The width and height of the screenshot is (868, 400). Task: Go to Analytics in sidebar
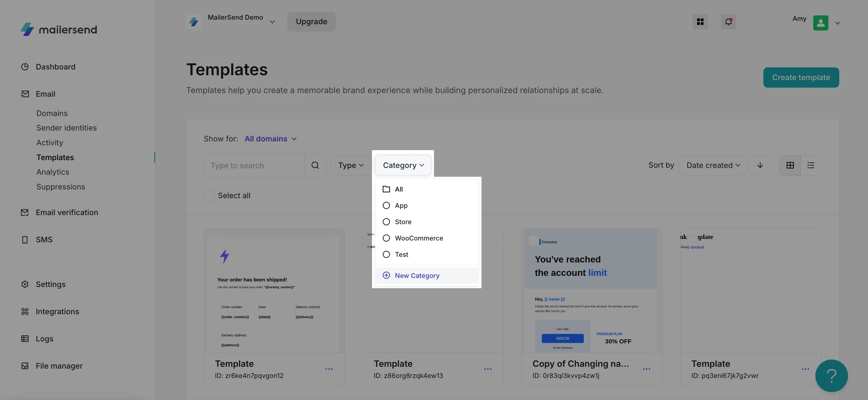pyautogui.click(x=53, y=172)
